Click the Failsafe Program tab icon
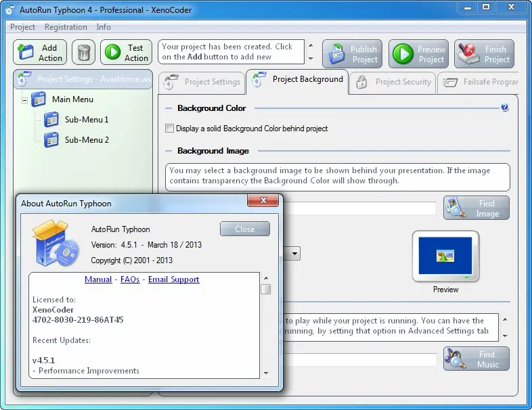Image resolution: width=532 pixels, height=410 pixels. [450, 82]
